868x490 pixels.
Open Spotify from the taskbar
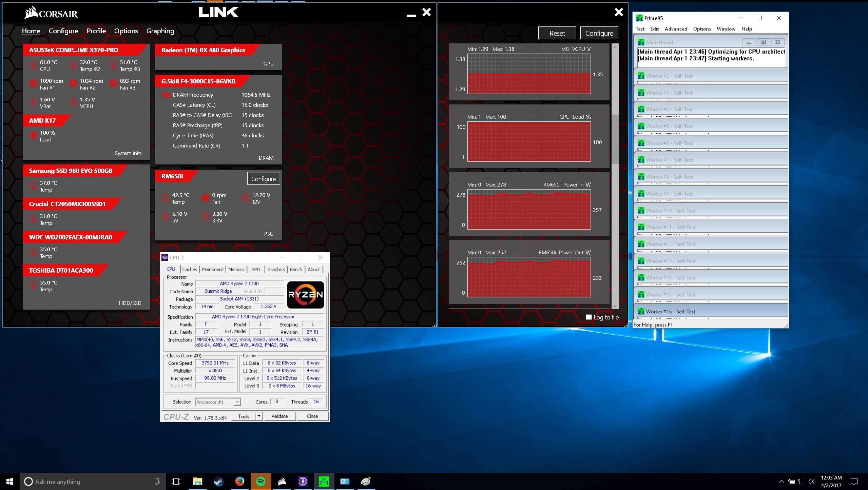pos(261,482)
